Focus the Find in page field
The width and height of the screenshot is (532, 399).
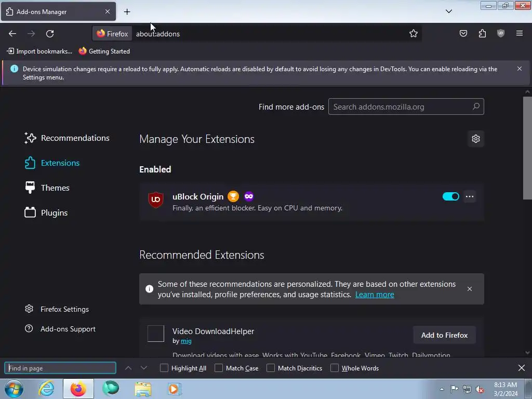coord(60,368)
